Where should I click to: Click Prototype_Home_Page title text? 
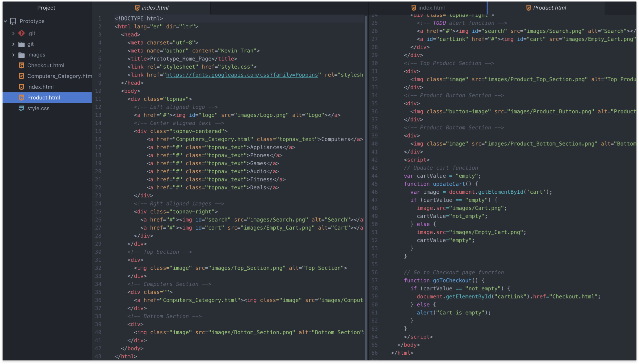(x=180, y=59)
